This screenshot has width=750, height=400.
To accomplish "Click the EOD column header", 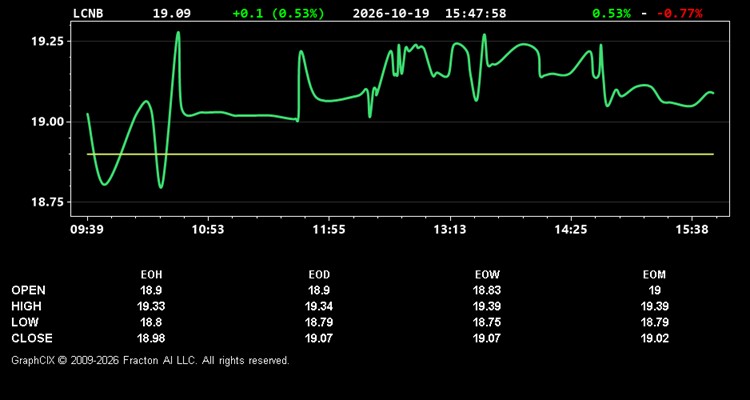I will click(319, 275).
